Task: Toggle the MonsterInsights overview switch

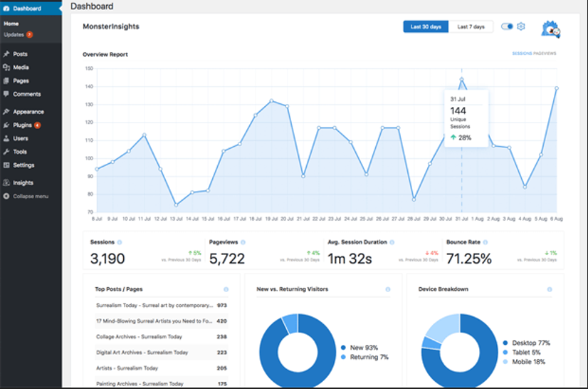Action: click(x=507, y=26)
